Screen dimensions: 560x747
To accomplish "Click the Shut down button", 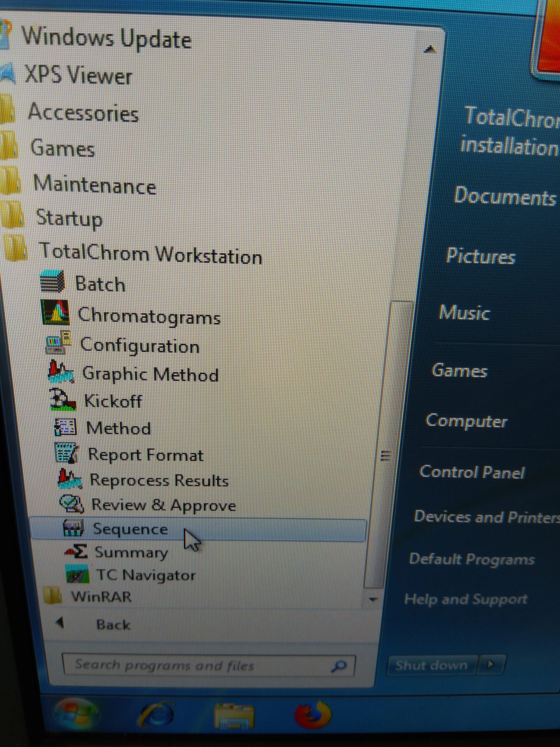I will (x=431, y=665).
